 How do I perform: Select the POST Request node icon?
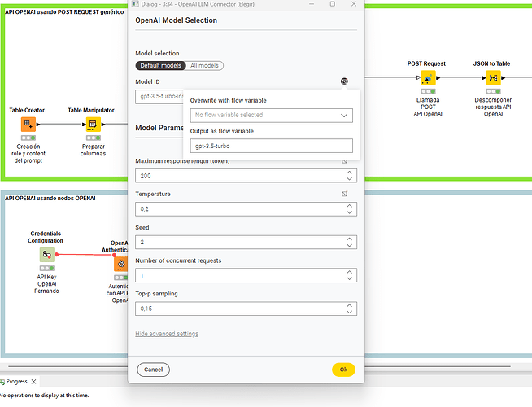click(x=428, y=77)
